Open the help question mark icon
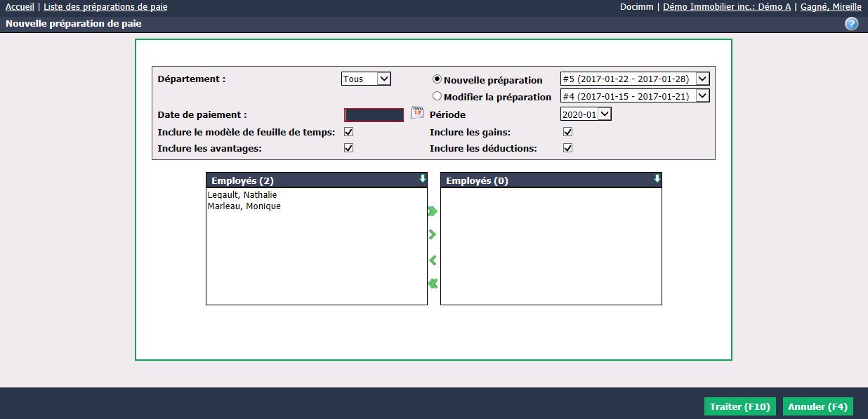 pos(852,24)
